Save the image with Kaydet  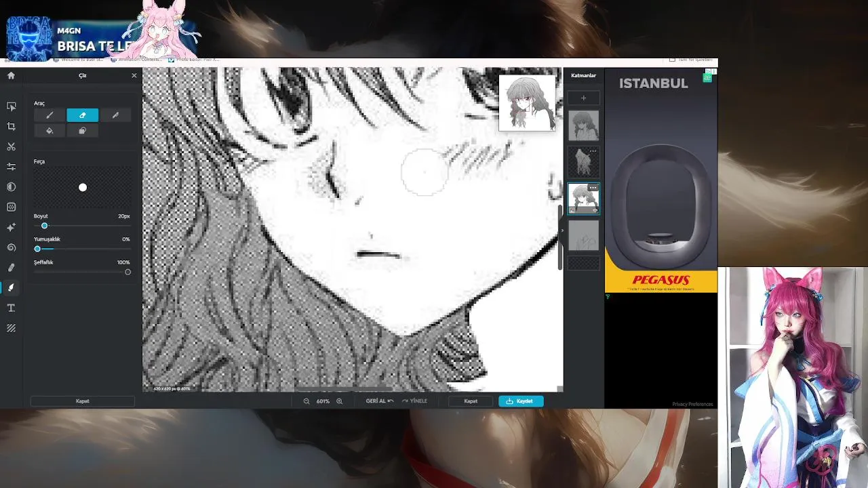click(520, 401)
